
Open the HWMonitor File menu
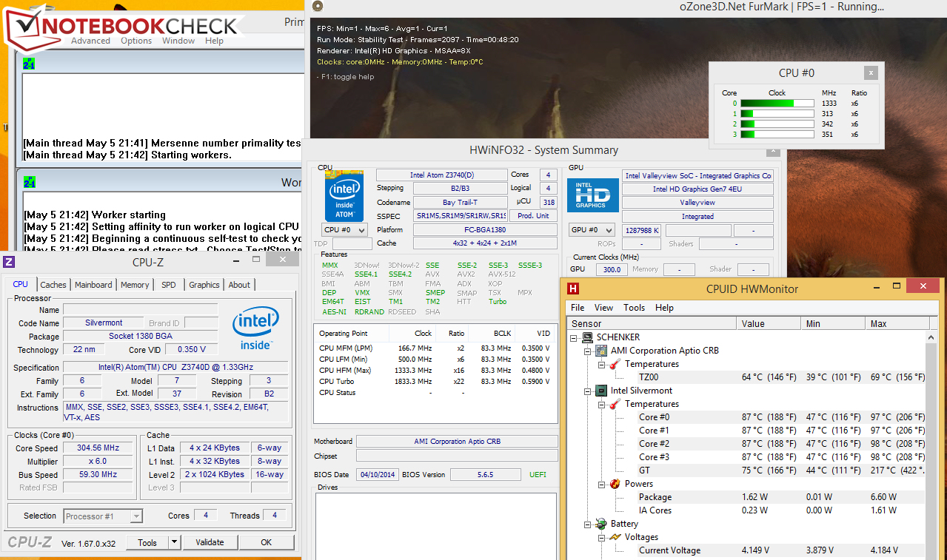[x=578, y=308]
